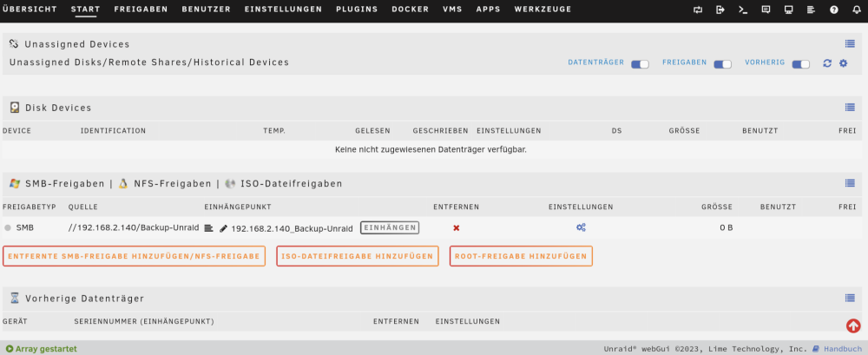Viewport: 868px width, 355px height.
Task: Click the Unassigned Devices header icon
Action: tap(15, 43)
